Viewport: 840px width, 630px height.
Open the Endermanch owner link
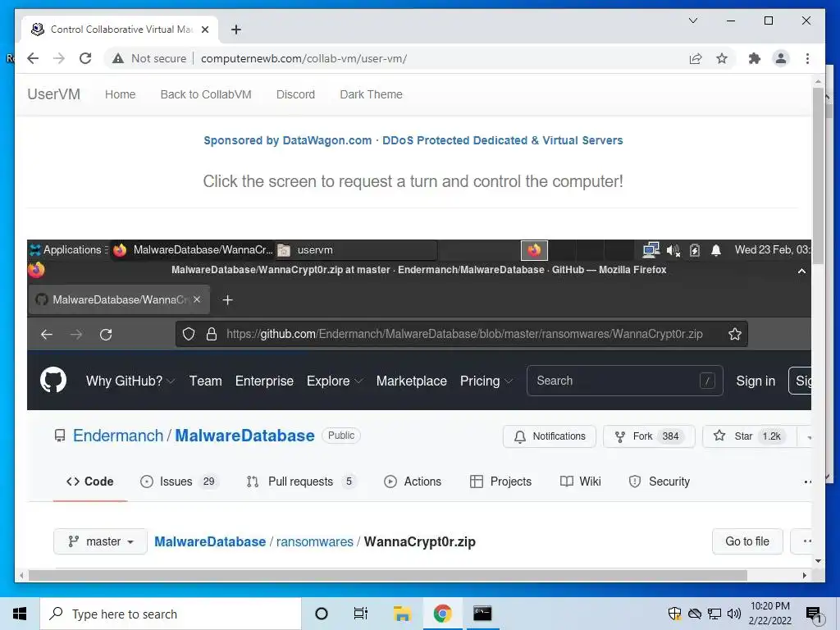118,436
